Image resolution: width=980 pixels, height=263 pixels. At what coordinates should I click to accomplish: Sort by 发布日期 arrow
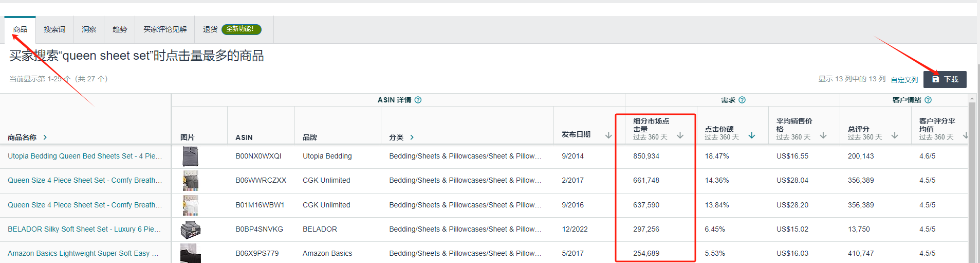pos(608,135)
